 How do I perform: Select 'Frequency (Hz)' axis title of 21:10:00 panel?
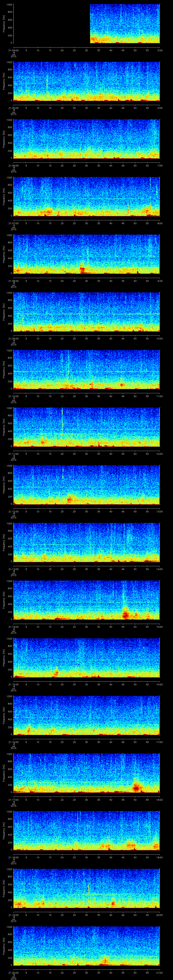point(4,369)
